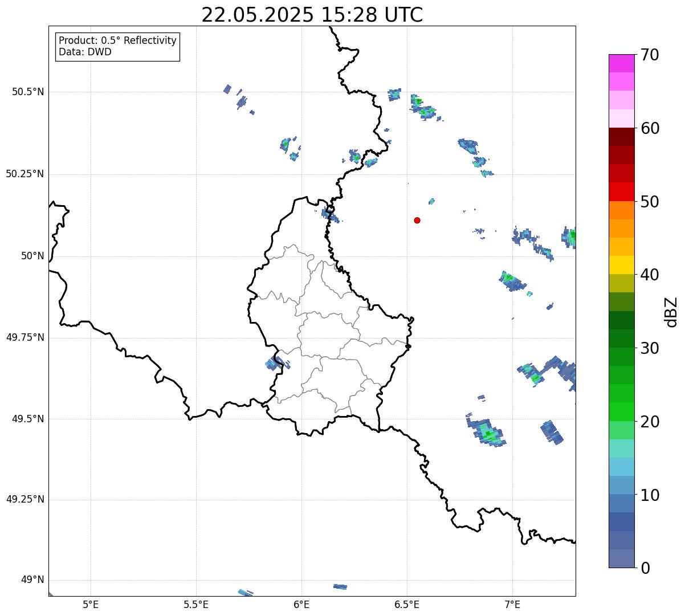
Task: Pick the bottom grey-blue segment at 0 dBZ
Action: coord(621,558)
